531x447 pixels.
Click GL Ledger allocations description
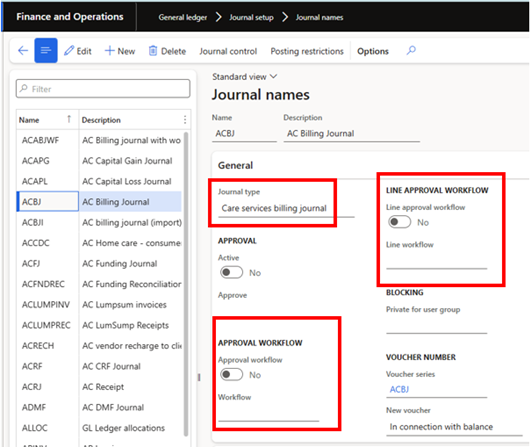coord(124,428)
